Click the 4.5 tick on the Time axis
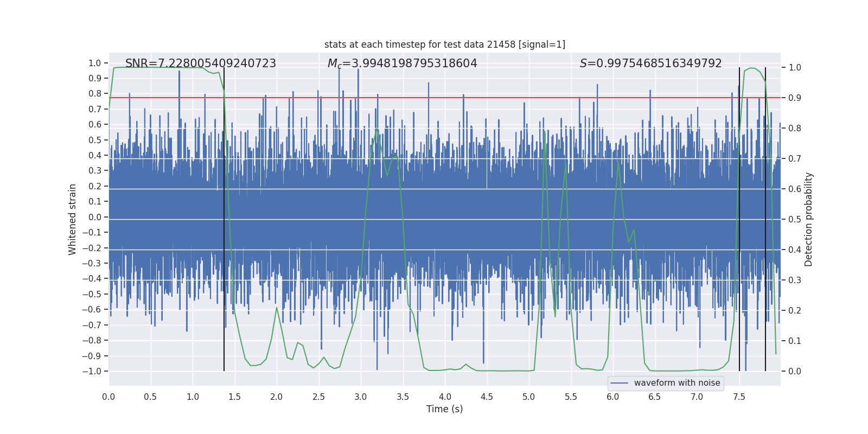The width and height of the screenshot is (868, 434). click(x=487, y=397)
